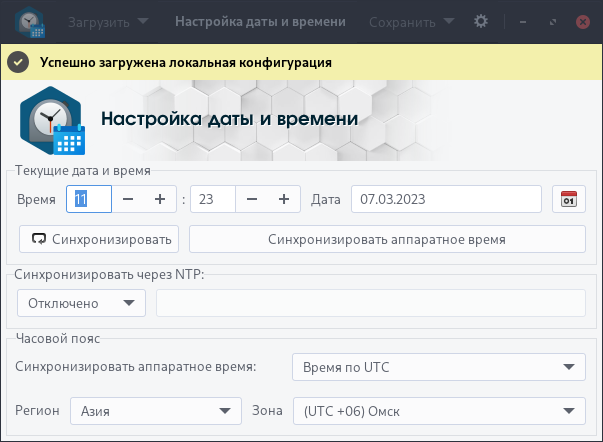Viewport: 603px width, 442px height.
Task: Click Синхронизировать аппаратное время button
Action: 386,240
